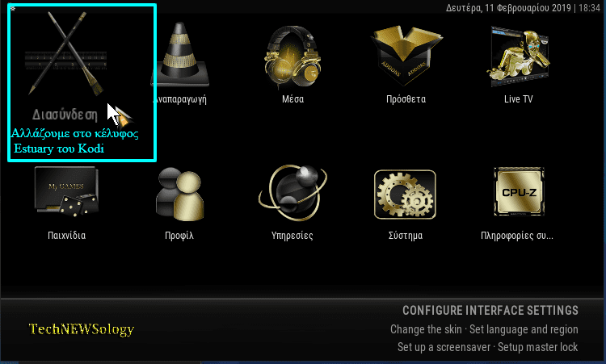Viewport: 606px width, 364px height.
Task: Click the Configure Interface Settings heading
Action: [490, 311]
